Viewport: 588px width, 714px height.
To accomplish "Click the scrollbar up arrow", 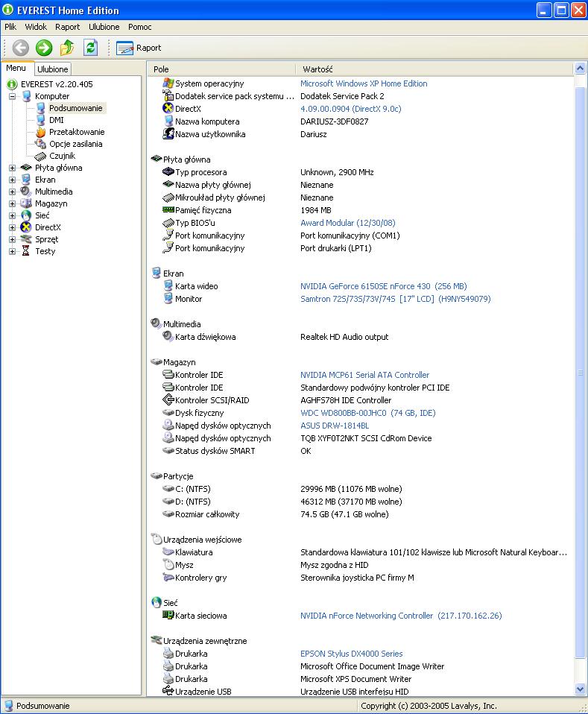I will 580,69.
